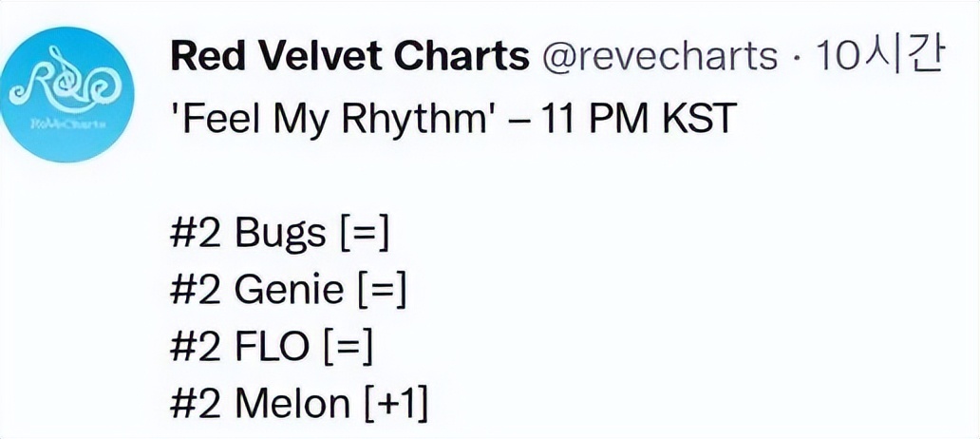This screenshot has width=980, height=439.
Task: Click the dot separator before the timestamp
Action: pyautogui.click(x=793, y=57)
